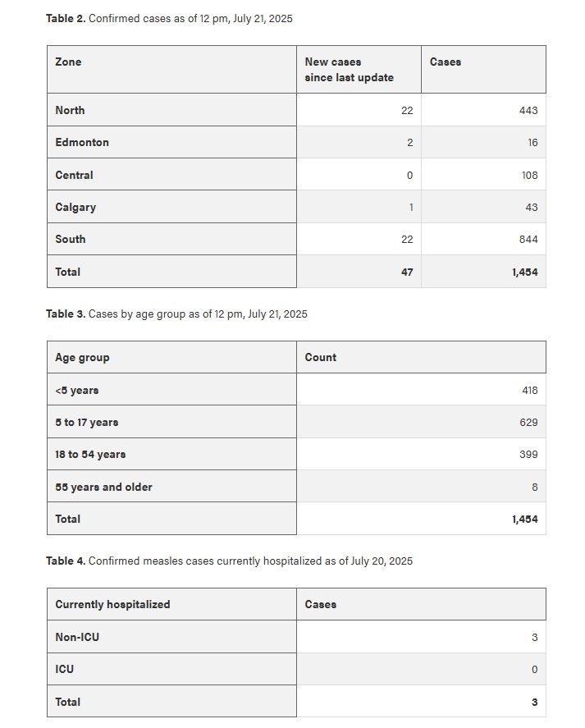The height and width of the screenshot is (728, 585).
Task: Select the total new cases value 47
Action: [x=407, y=272]
